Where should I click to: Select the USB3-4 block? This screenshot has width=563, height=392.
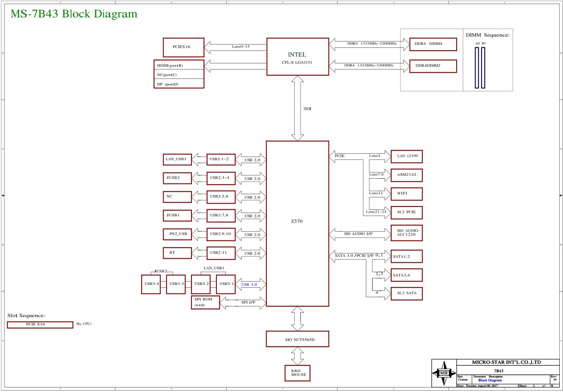(151, 284)
